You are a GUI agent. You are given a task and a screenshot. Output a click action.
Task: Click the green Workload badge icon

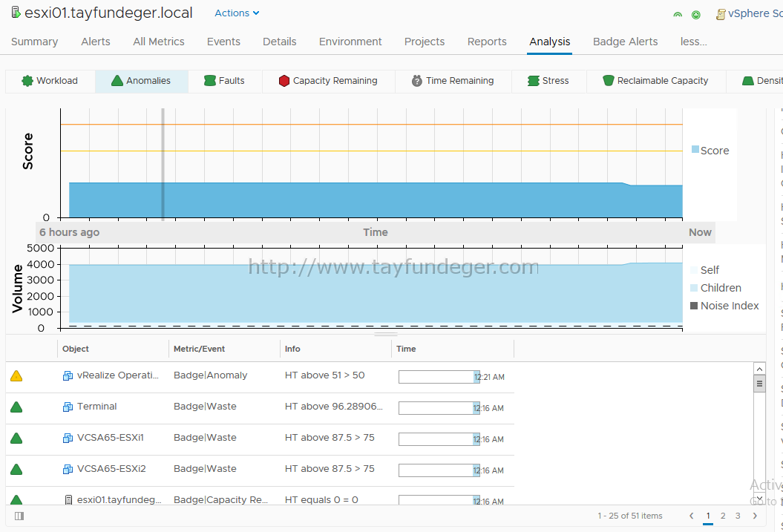coord(27,81)
